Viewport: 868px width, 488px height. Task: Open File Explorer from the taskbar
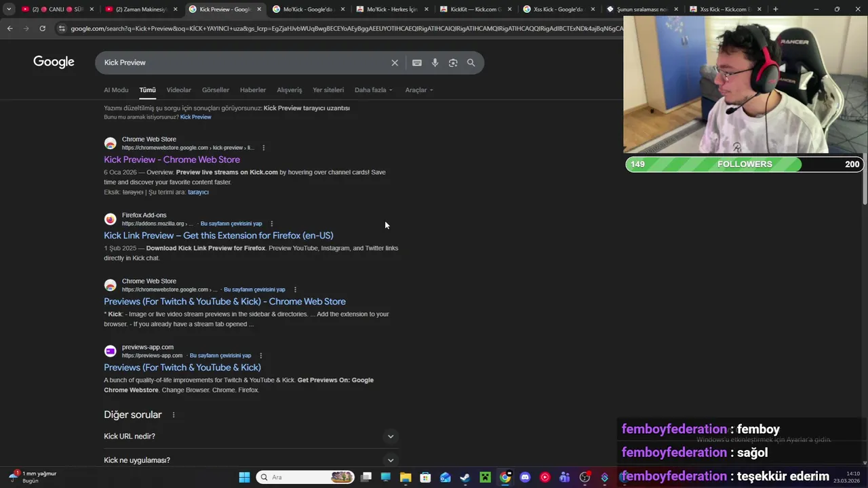tap(406, 477)
